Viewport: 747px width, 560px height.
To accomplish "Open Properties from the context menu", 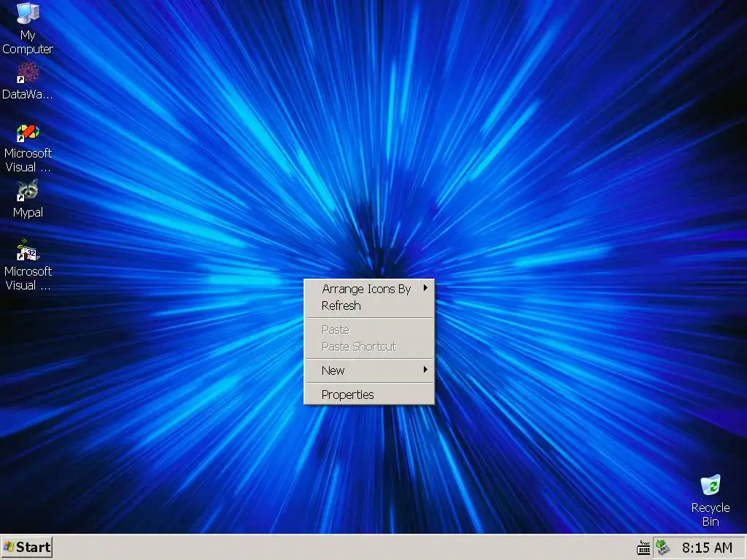I will [369, 394].
